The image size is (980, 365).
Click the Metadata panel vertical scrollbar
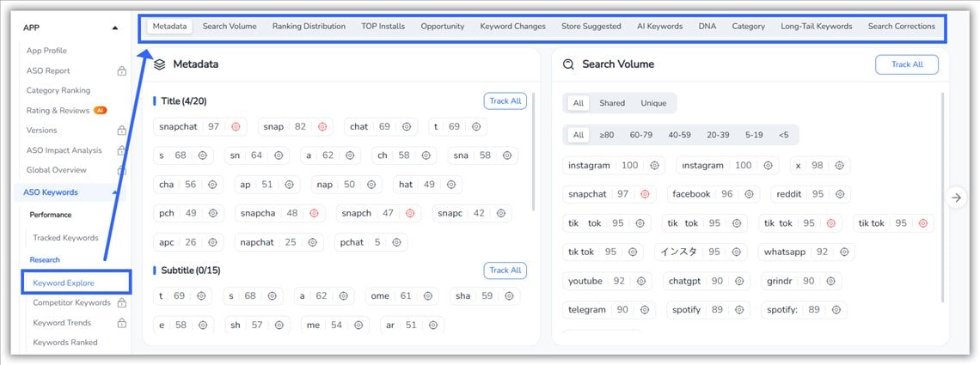[x=532, y=151]
